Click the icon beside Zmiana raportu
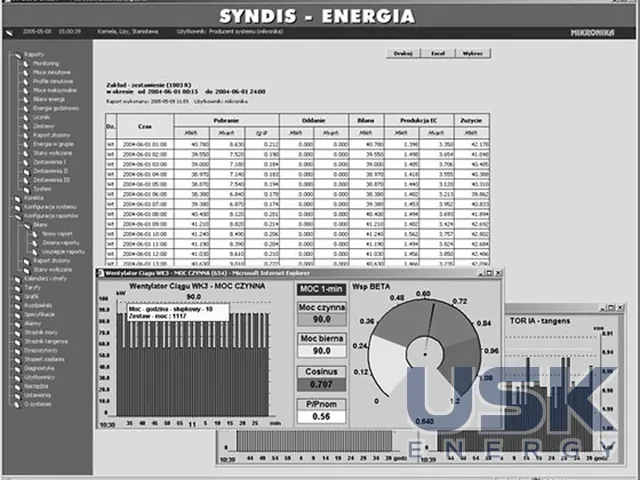This screenshot has height=480, width=640. (x=35, y=243)
